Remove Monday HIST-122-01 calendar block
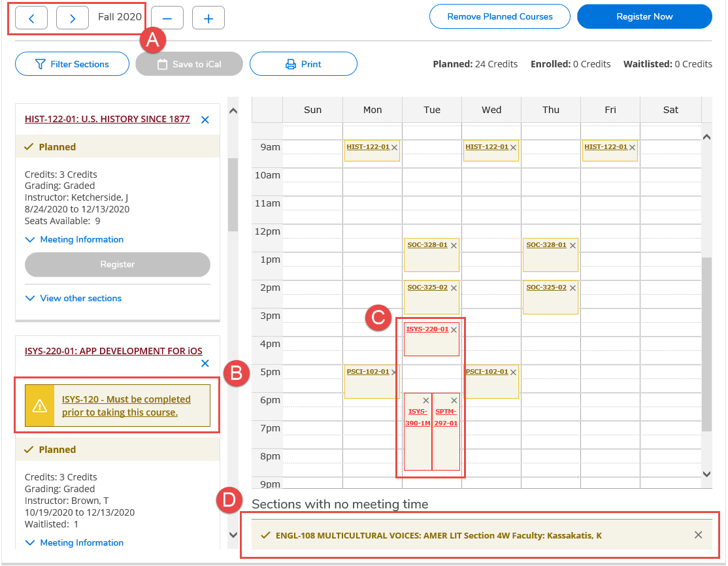Image resolution: width=728 pixels, height=566 pixels. [394, 148]
